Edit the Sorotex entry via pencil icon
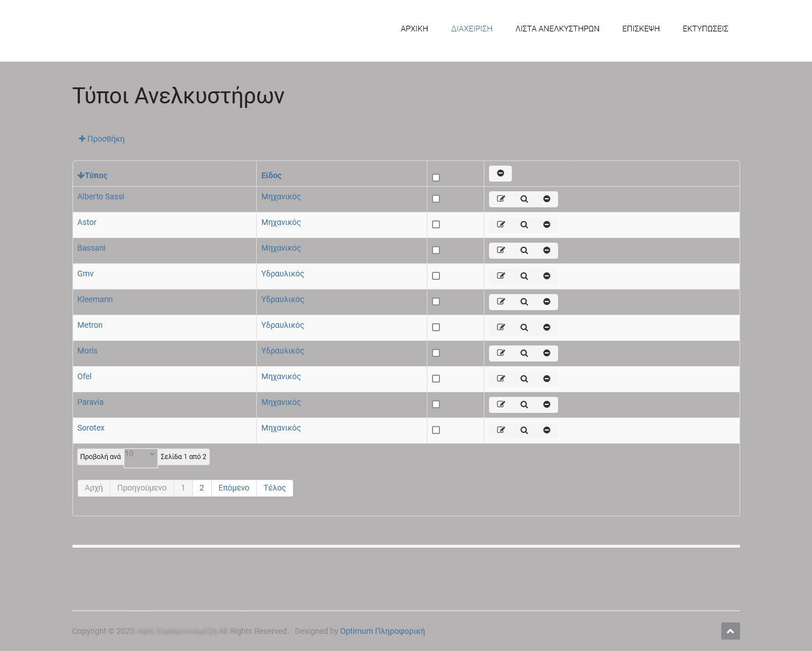 coord(500,431)
